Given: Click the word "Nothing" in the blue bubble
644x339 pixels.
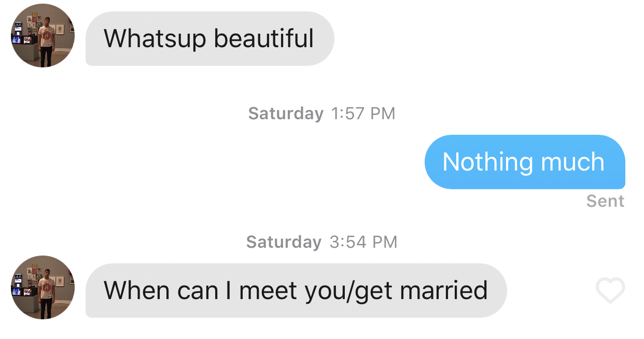Looking at the screenshot, I should click(487, 162).
